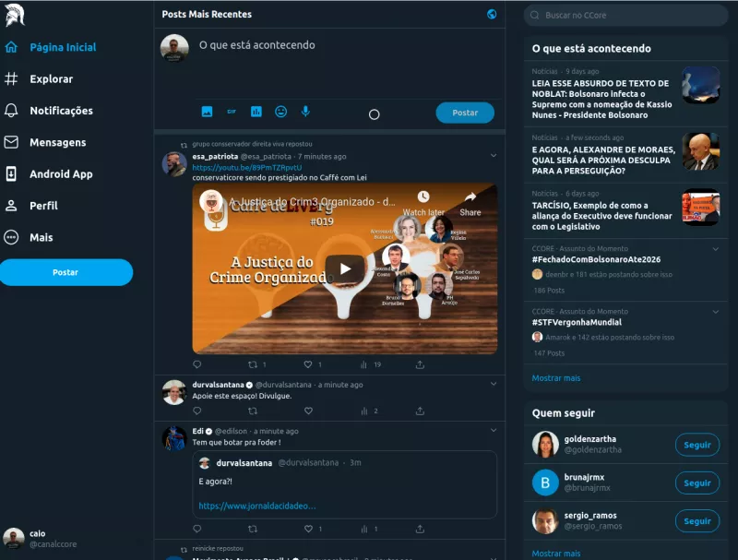
Task: Open jornaldacidadeo link in quoted post
Action: coord(257,506)
